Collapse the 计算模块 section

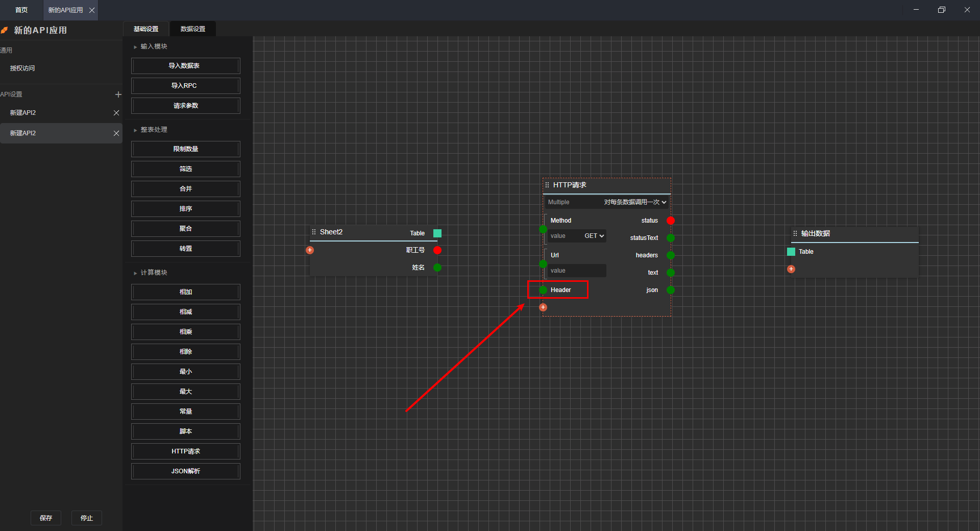[x=135, y=273]
